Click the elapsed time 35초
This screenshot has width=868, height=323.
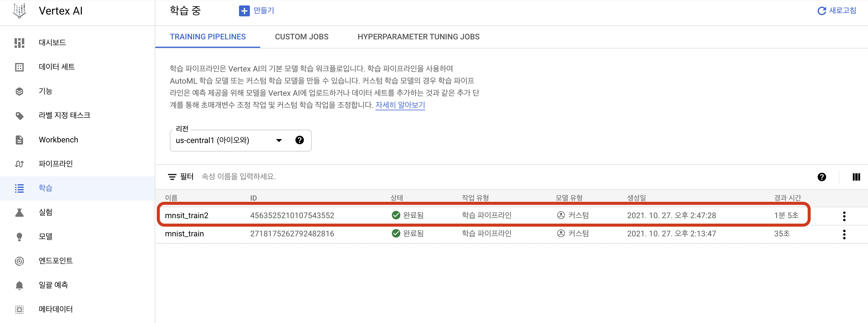tap(782, 234)
